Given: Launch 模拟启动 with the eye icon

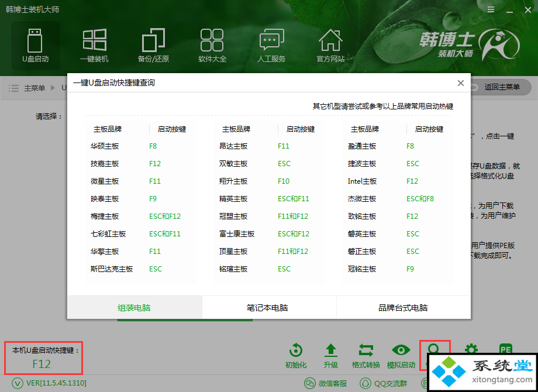Looking at the screenshot, I should pos(401,356).
